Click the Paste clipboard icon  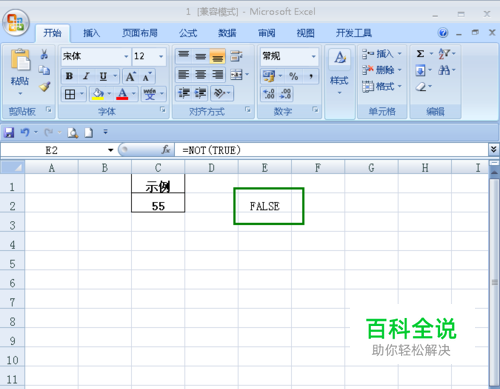pyautogui.click(x=20, y=60)
